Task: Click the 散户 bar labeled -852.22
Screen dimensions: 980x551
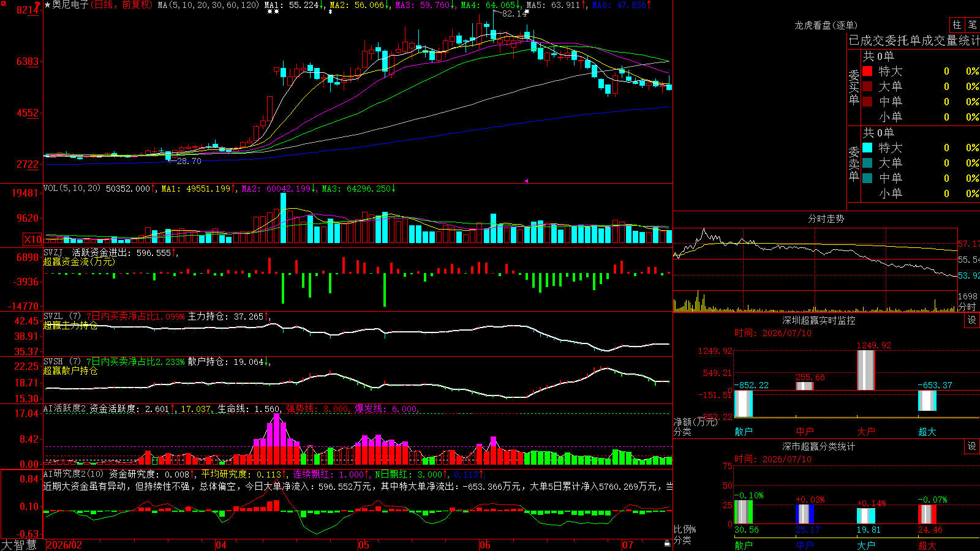Action: coord(744,403)
